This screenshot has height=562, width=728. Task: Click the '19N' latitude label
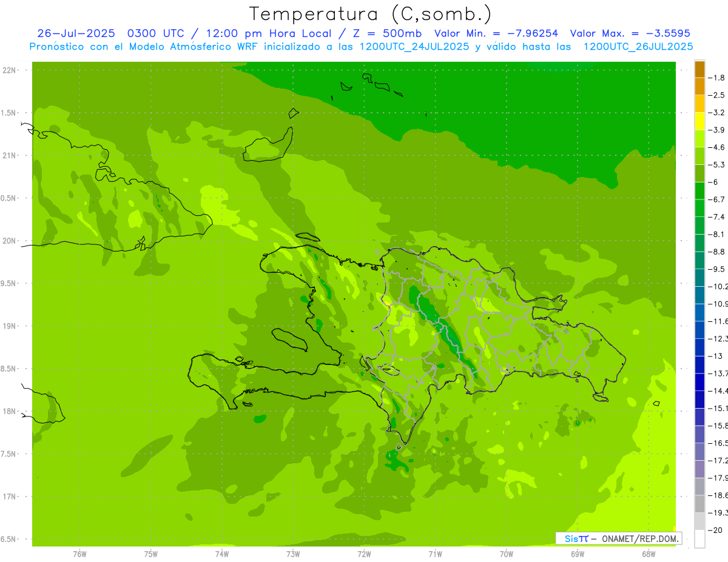tap(9, 326)
